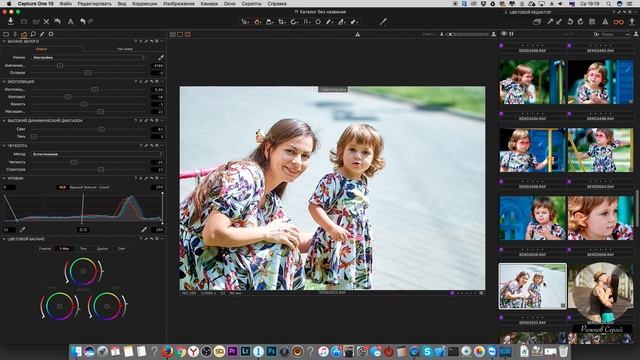The image size is (640, 360).
Task: Collapse the Цветовой баланс panel
Action: [4, 239]
